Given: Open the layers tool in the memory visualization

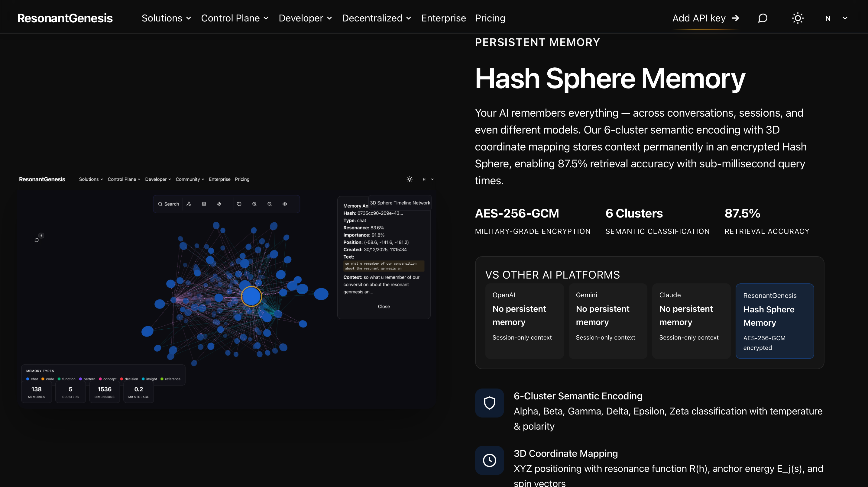Looking at the screenshot, I should pyautogui.click(x=204, y=204).
